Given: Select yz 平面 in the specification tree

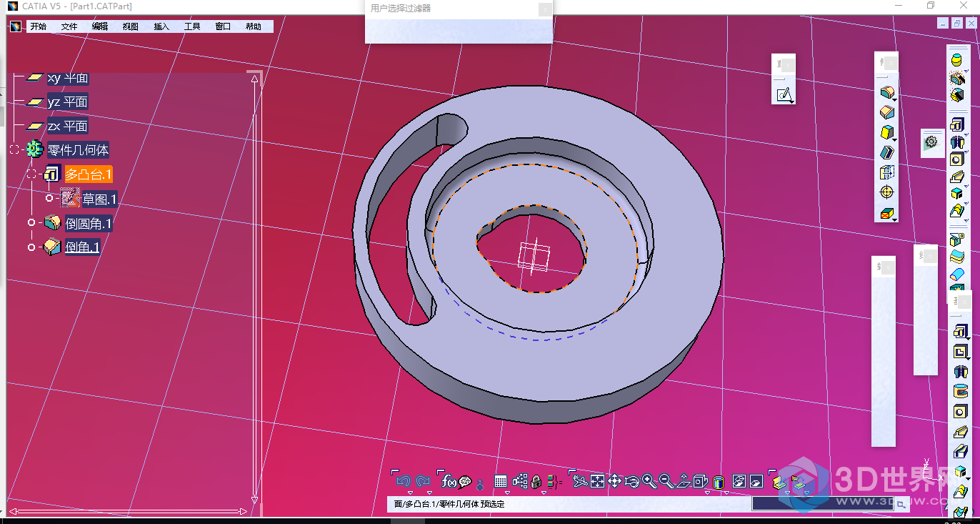Looking at the screenshot, I should click(68, 102).
